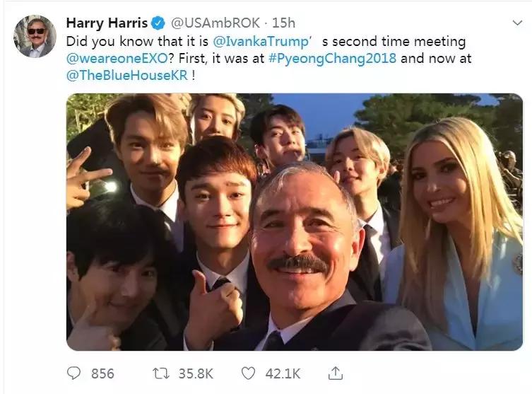Click the retweet arrows icon
Image resolution: width=532 pixels, height=394 pixels.
[x=162, y=372]
